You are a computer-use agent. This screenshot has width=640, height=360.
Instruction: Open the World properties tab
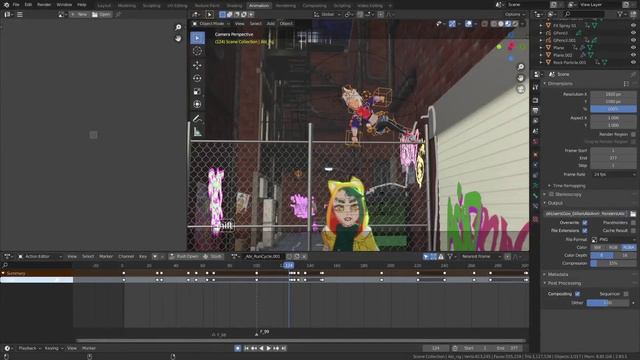[x=536, y=141]
